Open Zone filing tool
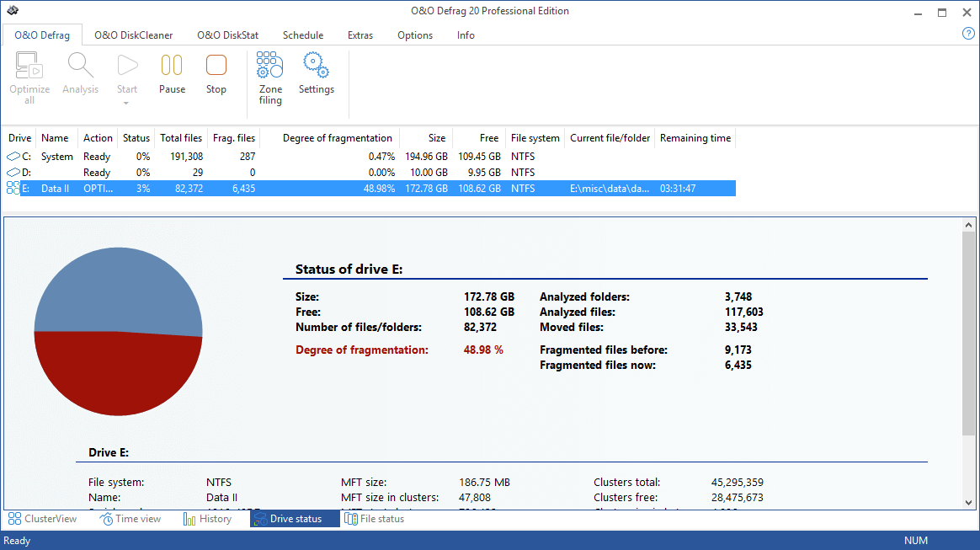Viewport: 980px width, 550px height. coord(270,66)
